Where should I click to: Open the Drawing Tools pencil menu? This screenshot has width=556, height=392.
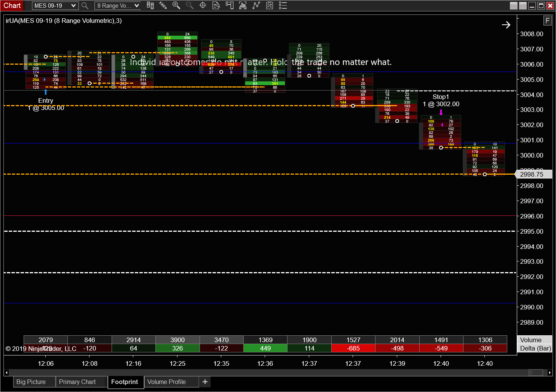click(163, 5)
